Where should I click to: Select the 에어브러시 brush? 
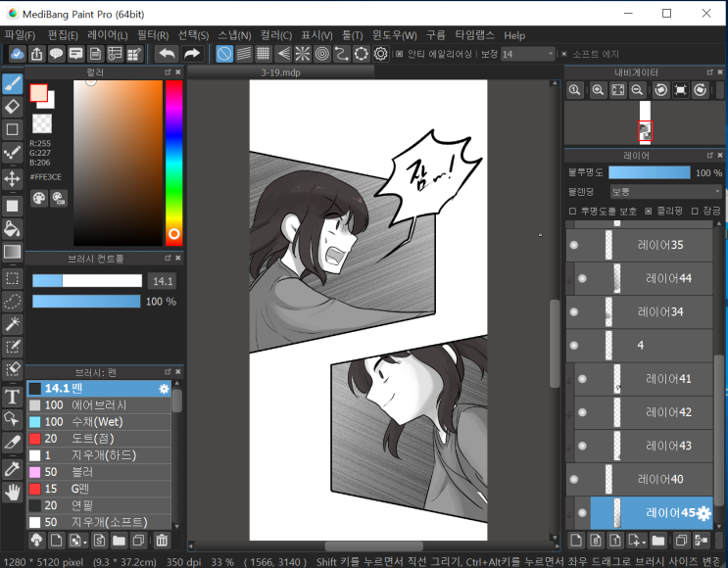(x=99, y=405)
